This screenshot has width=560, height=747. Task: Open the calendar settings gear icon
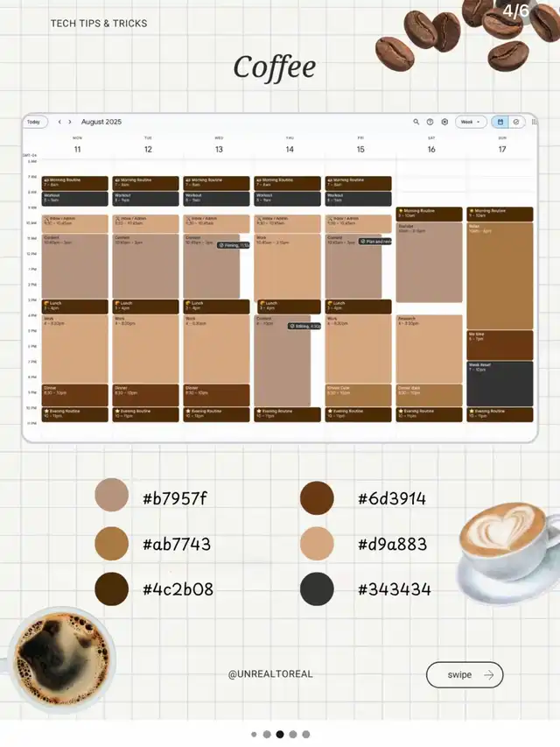tap(444, 122)
